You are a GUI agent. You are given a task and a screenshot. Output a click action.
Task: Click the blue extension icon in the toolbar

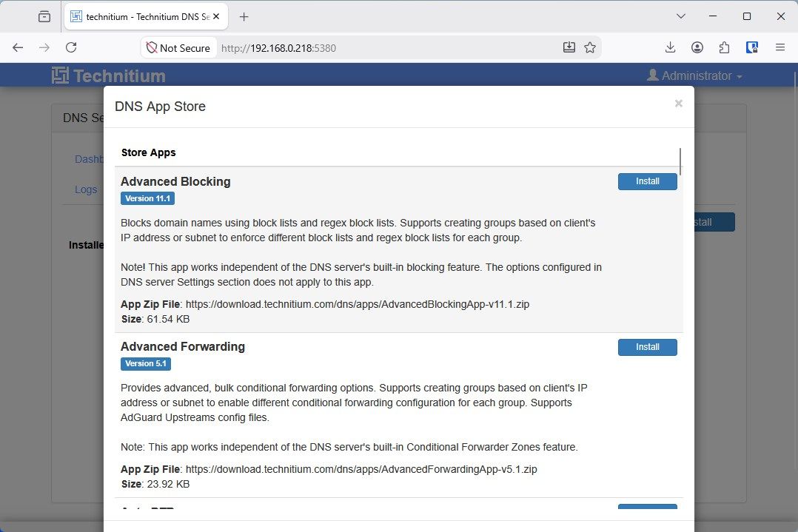[x=751, y=48]
